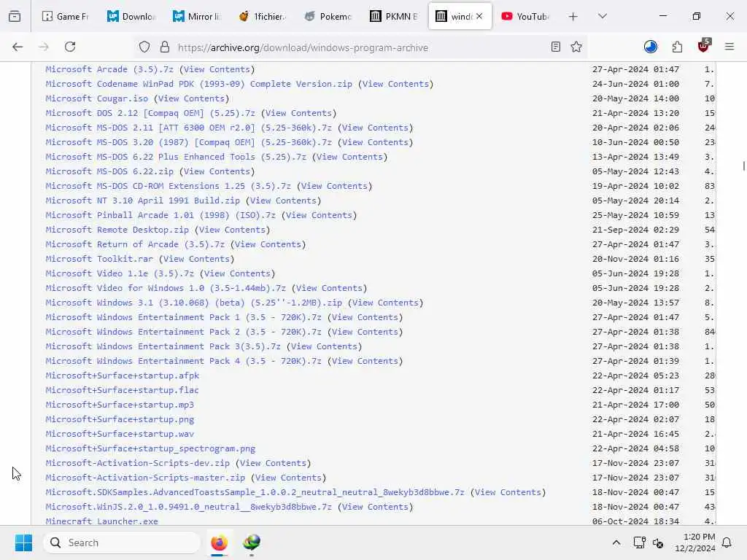Open the muted volume tray icon
The image size is (747, 560).
(x=658, y=542)
